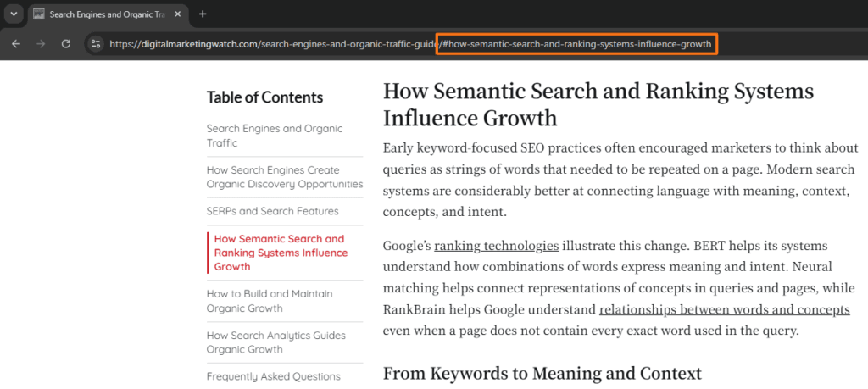Open a new browser tab

click(203, 14)
